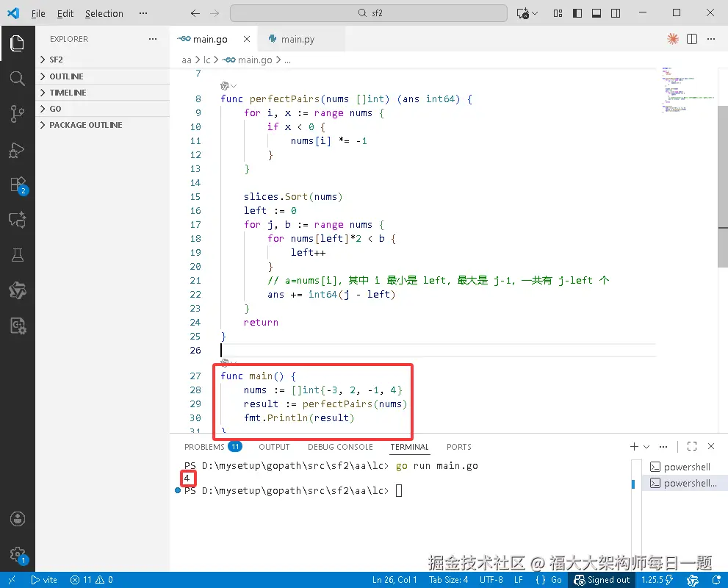728x588 pixels.
Task: Click errors and warnings count in status bar
Action: 92,580
